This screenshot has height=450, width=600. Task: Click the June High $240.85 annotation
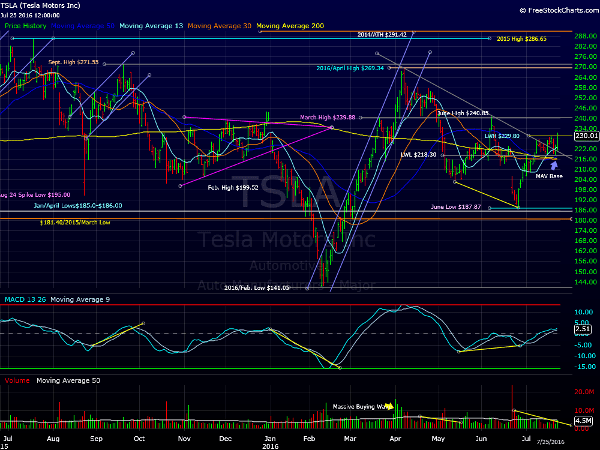coord(463,113)
